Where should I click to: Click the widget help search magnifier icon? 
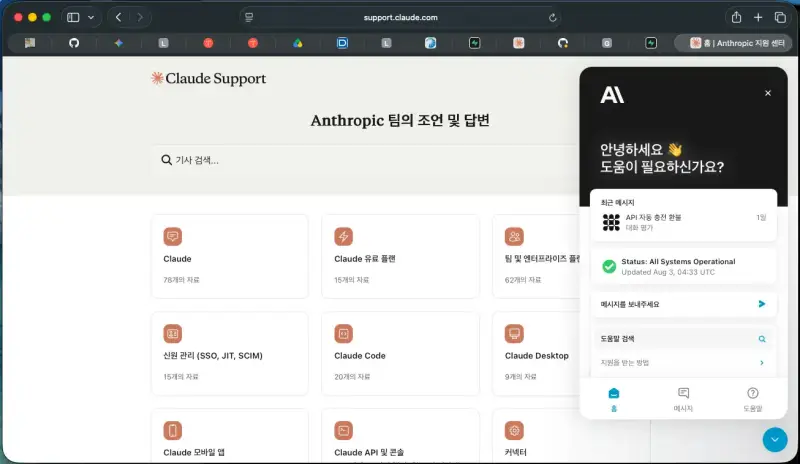(762, 339)
